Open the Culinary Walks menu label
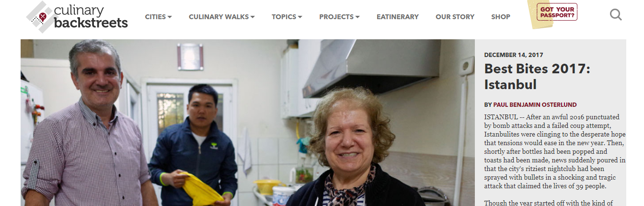 click(218, 17)
